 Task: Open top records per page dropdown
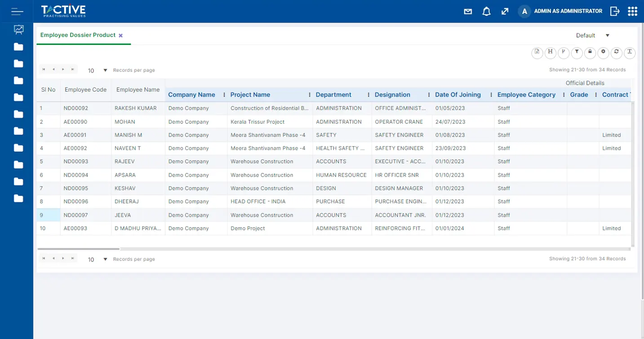pyautogui.click(x=105, y=70)
